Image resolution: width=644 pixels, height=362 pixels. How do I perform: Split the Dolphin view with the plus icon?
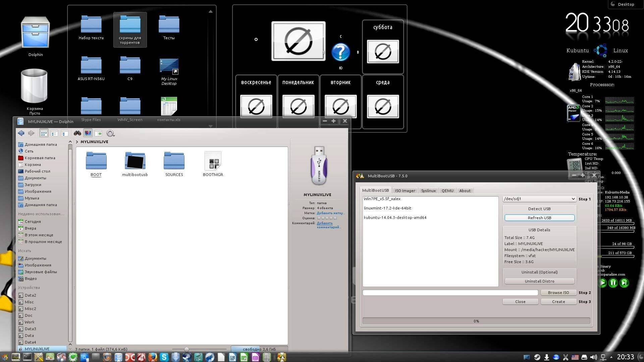click(x=98, y=133)
